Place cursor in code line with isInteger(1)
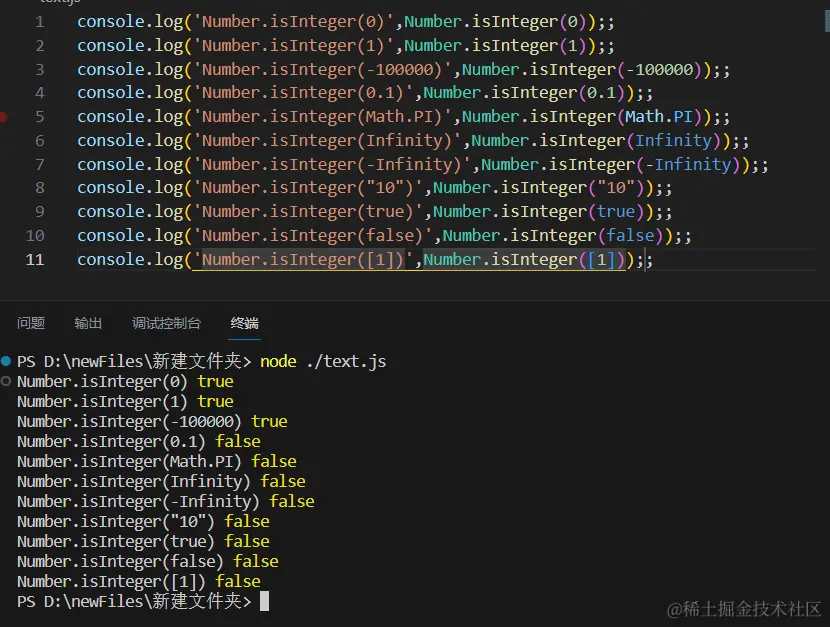Screen dimensions: 830x627 click(346, 46)
